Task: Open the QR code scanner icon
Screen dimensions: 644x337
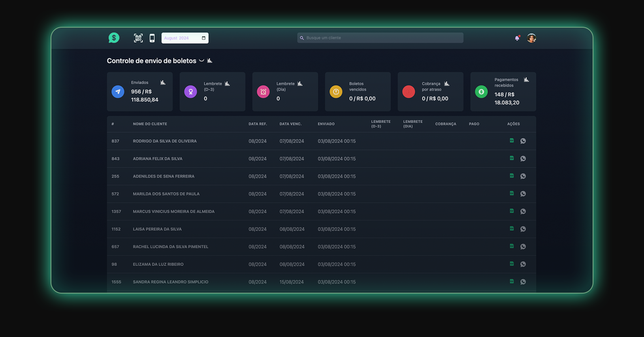Action: click(x=138, y=38)
